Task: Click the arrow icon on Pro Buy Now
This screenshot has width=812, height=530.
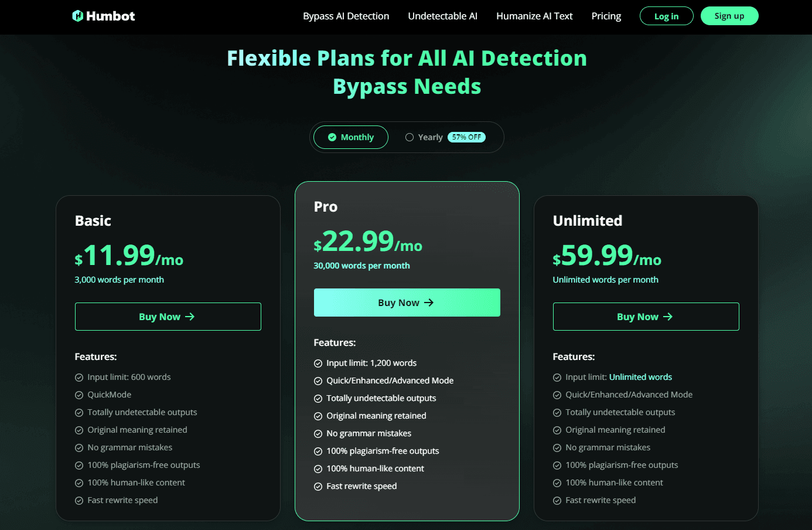Action: [x=429, y=303]
